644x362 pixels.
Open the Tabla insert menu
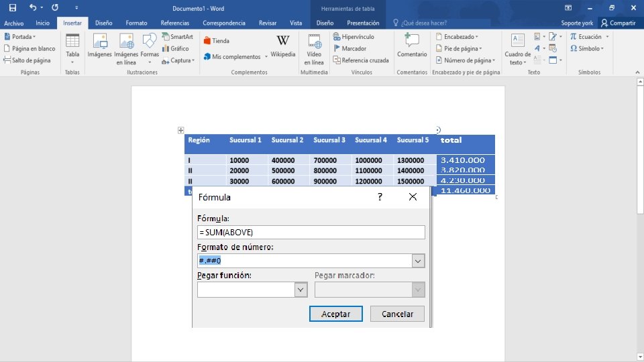[72, 48]
